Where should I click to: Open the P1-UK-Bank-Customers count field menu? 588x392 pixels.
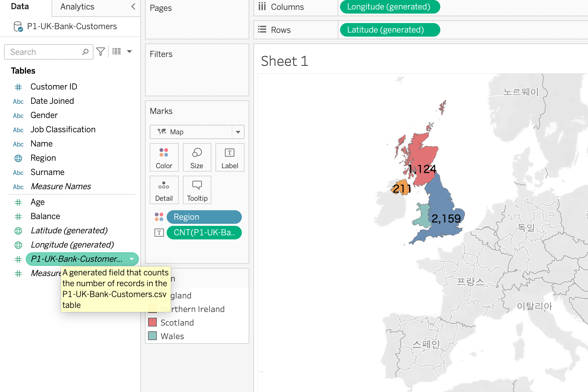point(132,259)
